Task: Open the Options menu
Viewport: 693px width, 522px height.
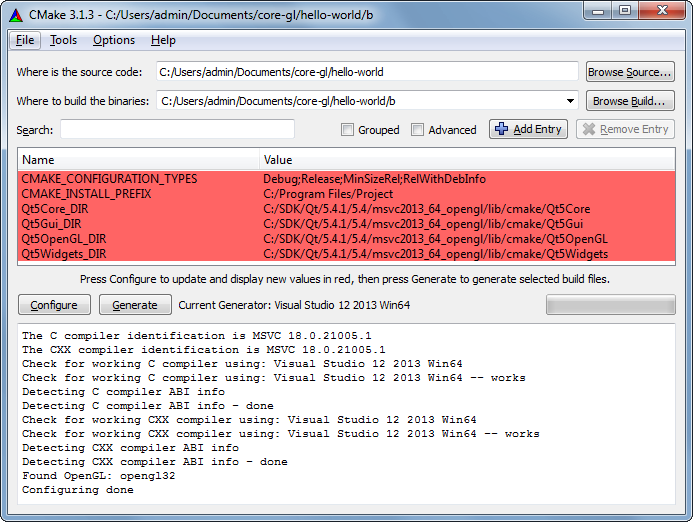Action: pos(114,40)
